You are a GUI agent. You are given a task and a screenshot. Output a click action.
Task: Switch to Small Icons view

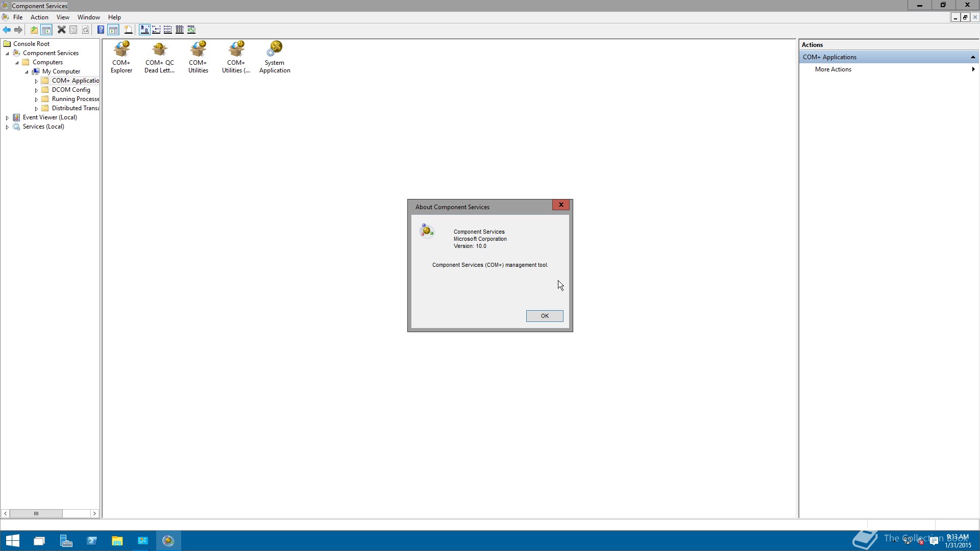[x=156, y=30]
